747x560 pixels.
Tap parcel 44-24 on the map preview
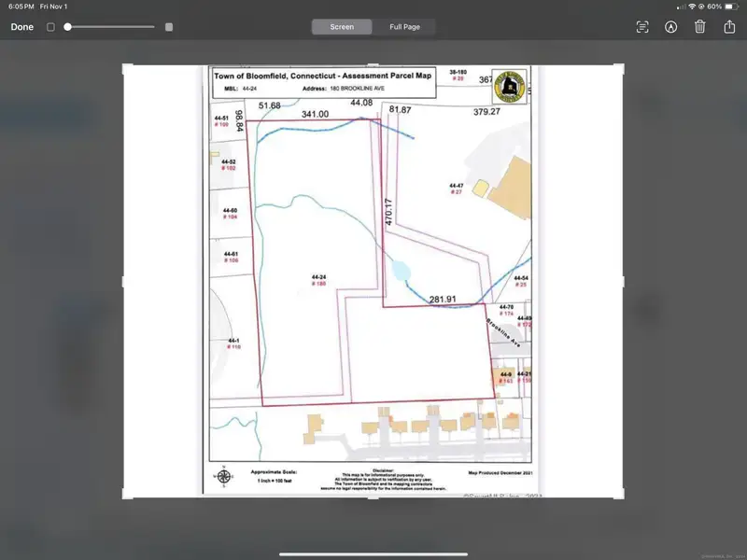click(x=317, y=280)
